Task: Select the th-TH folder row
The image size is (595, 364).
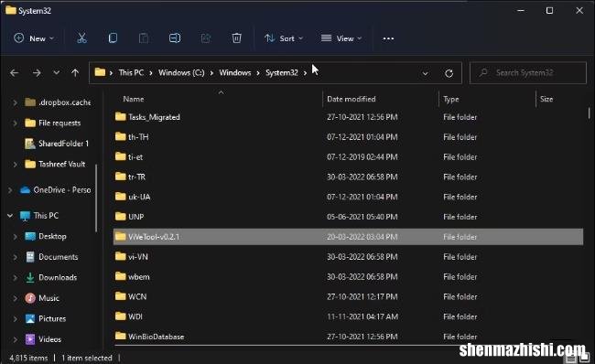Action: [x=348, y=137]
